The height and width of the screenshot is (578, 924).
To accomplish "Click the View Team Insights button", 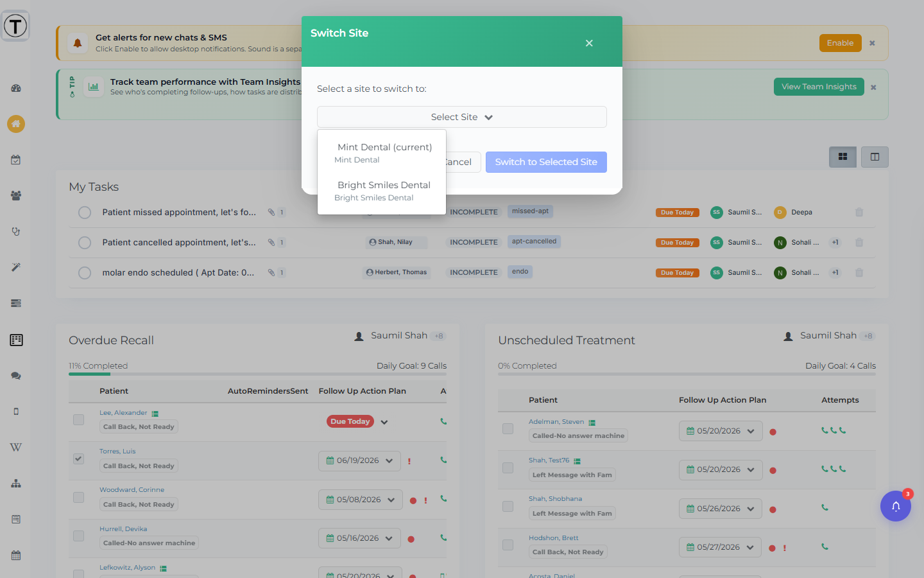I will pos(819,87).
